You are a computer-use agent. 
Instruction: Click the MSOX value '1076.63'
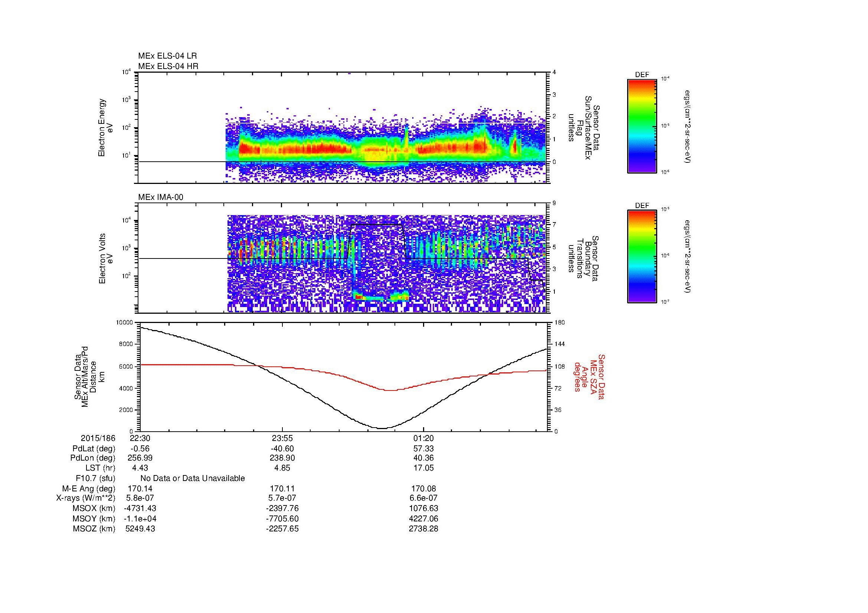424,508
